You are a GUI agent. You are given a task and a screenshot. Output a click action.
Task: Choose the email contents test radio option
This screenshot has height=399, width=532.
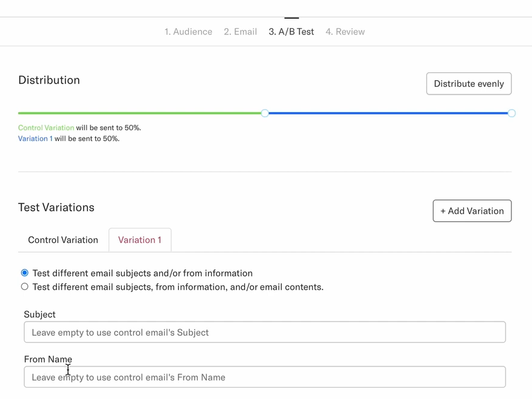pyautogui.click(x=24, y=287)
